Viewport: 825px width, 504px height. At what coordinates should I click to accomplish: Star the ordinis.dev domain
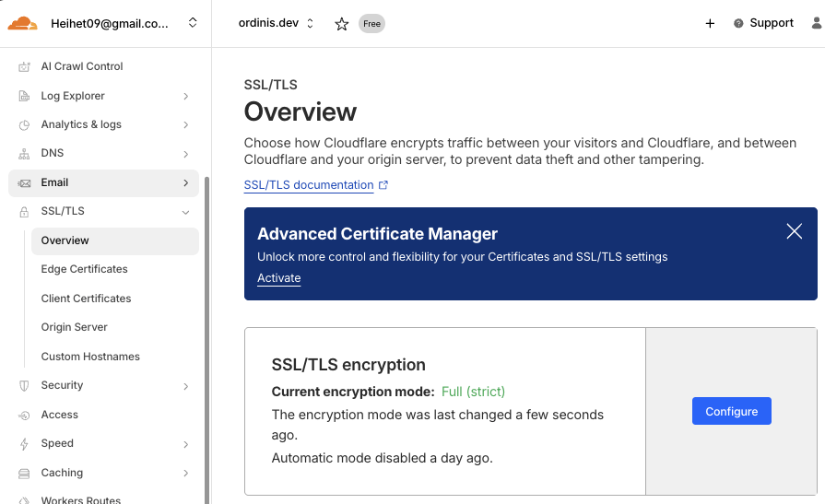tap(341, 24)
